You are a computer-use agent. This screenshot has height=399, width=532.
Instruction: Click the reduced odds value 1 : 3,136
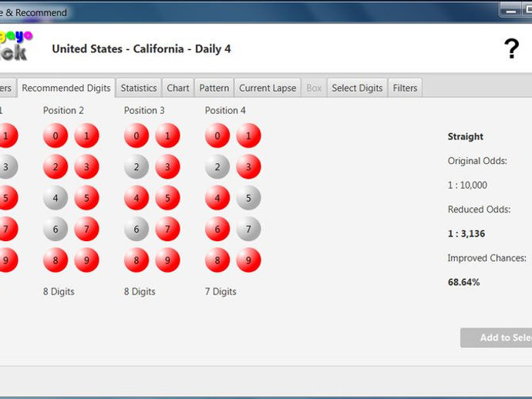tap(466, 233)
